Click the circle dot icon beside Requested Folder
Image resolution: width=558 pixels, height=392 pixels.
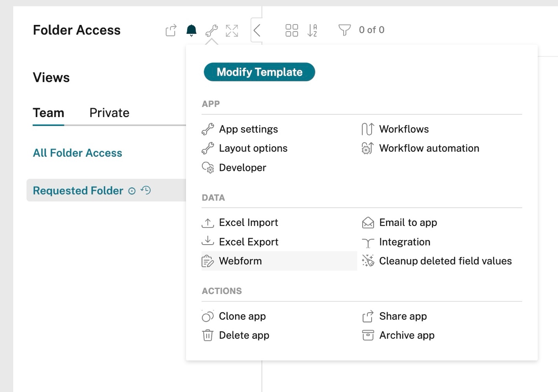pyautogui.click(x=132, y=191)
